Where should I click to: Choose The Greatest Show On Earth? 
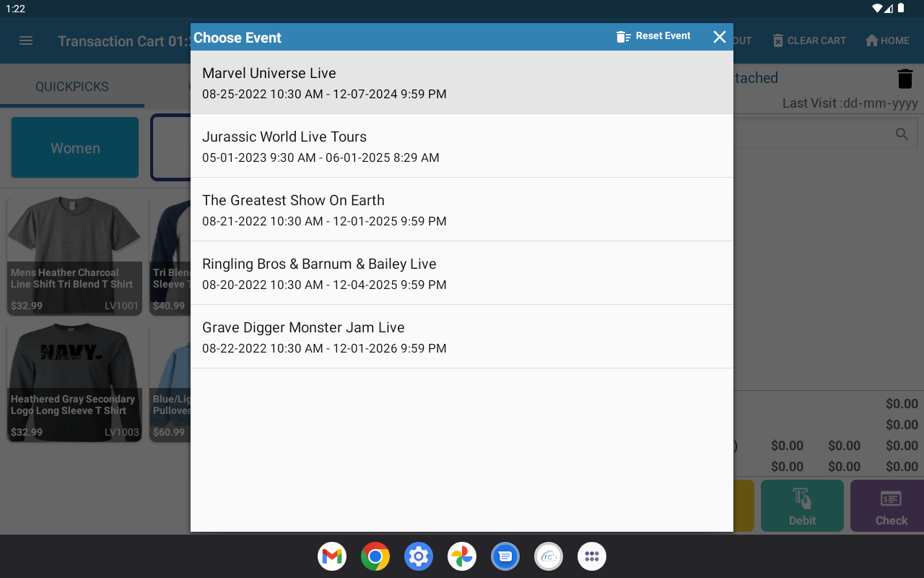(x=462, y=210)
